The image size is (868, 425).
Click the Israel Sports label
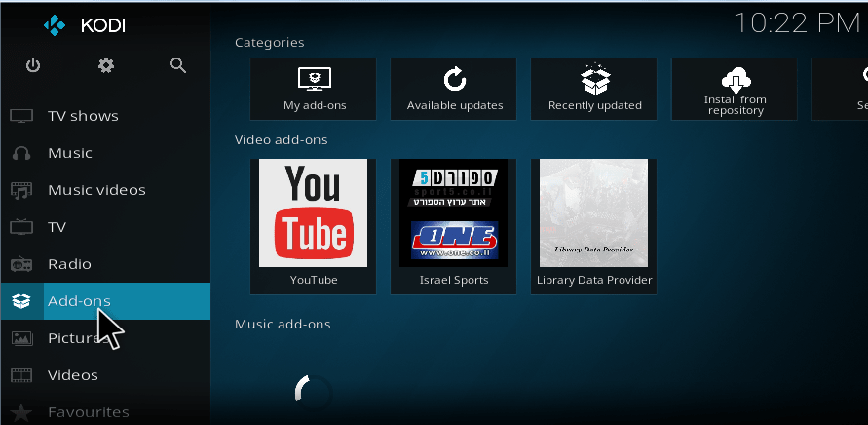point(454,280)
